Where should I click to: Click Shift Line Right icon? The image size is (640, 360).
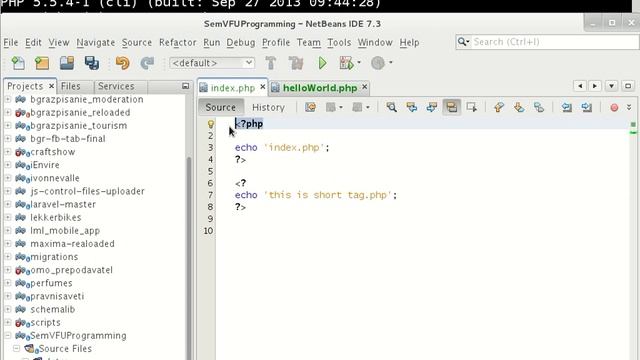tap(587, 107)
